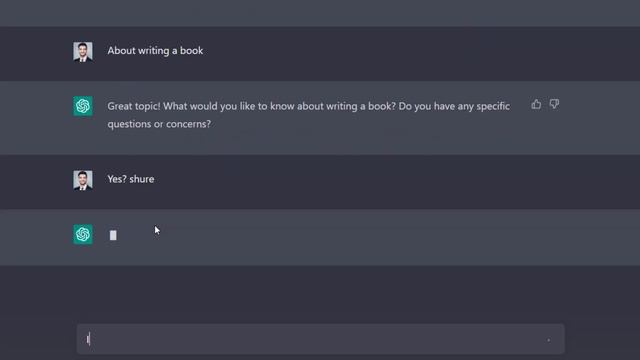Click ChatGPT logo next to the generating reply
640x360 pixels.
coord(83,234)
